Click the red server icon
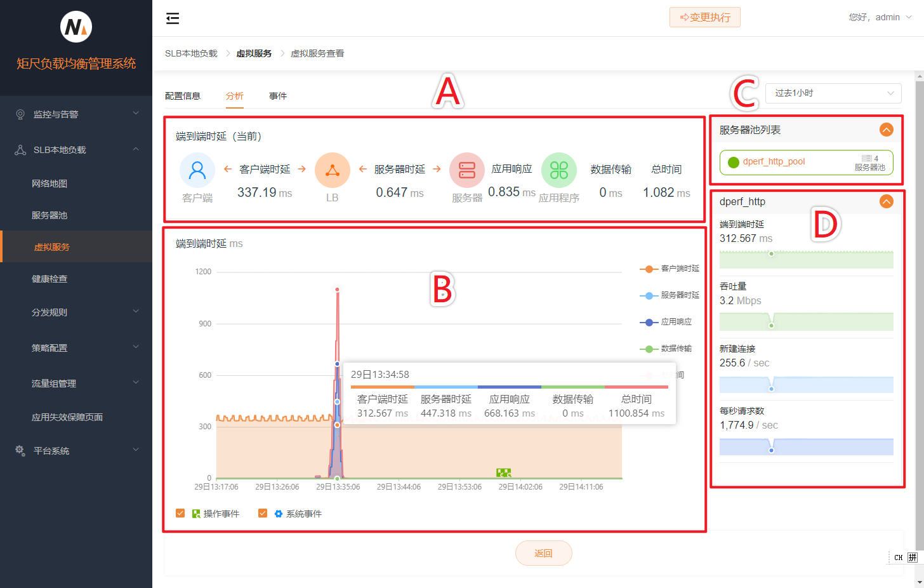The width and height of the screenshot is (924, 588). tap(467, 170)
